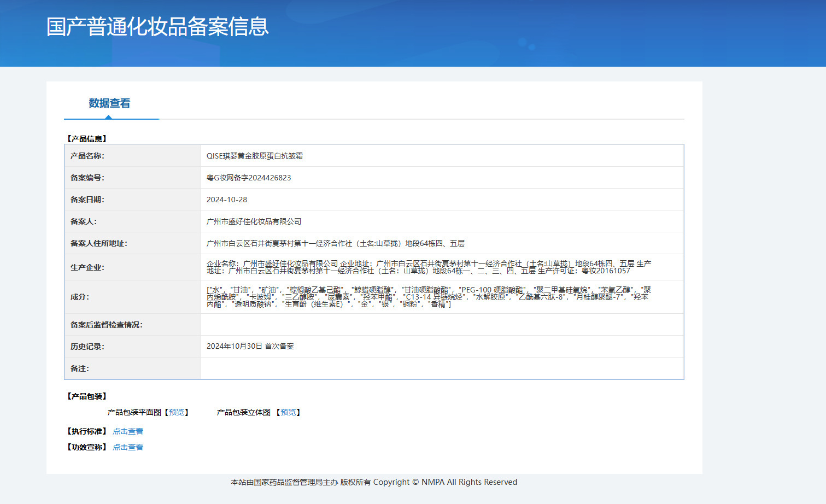
Task: Open 功效宣称 点击查看 link
Action: point(128,447)
